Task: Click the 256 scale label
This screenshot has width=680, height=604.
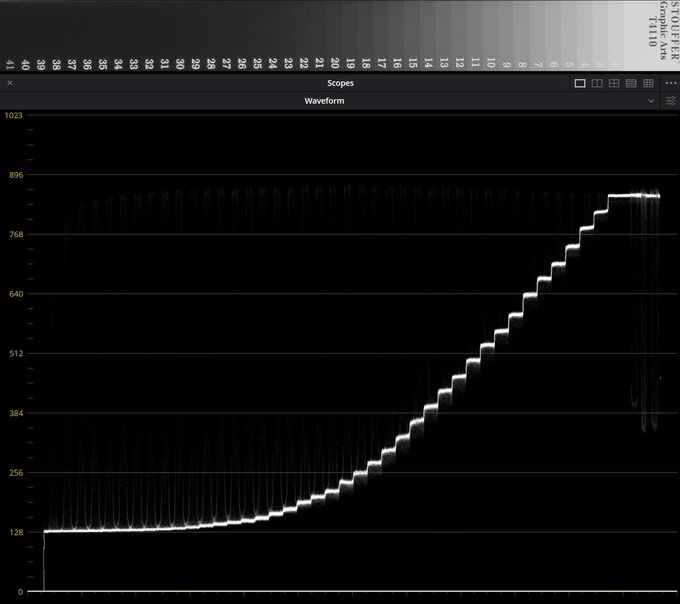Action: pos(16,473)
